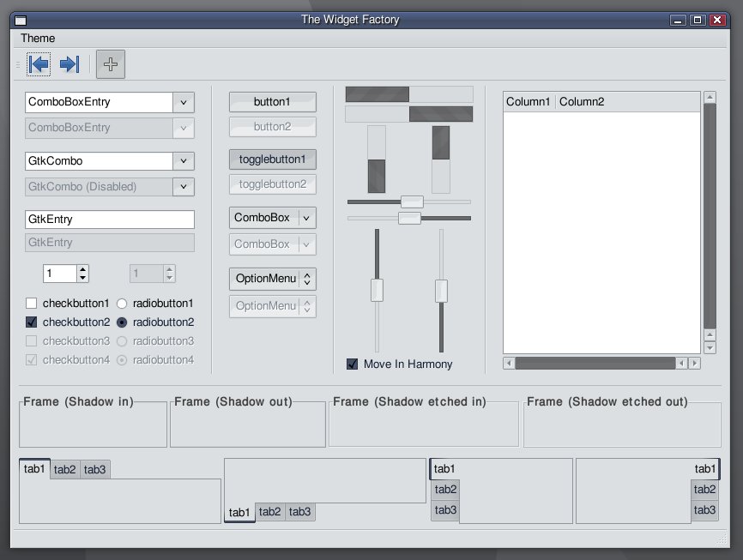Open the Theme menu
Viewport: 743px width, 560px height.
38,39
